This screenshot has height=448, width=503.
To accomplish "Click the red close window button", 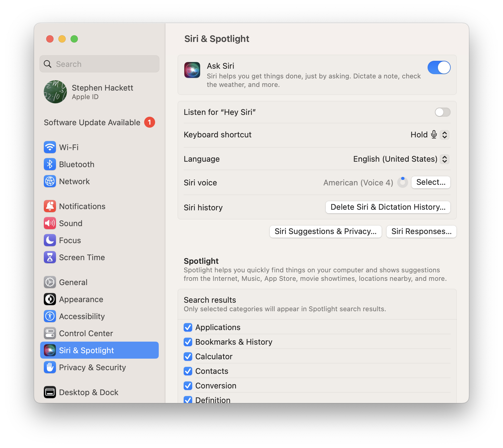I will [x=50, y=39].
